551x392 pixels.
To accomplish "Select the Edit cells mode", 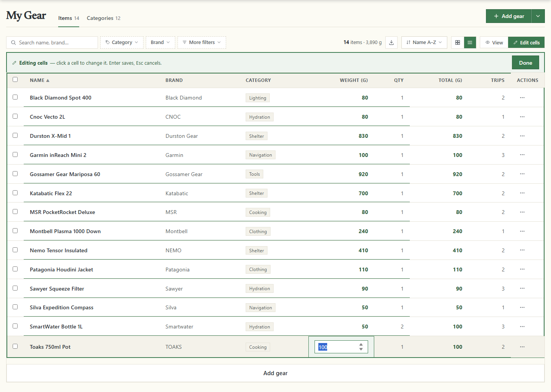I will pos(526,42).
